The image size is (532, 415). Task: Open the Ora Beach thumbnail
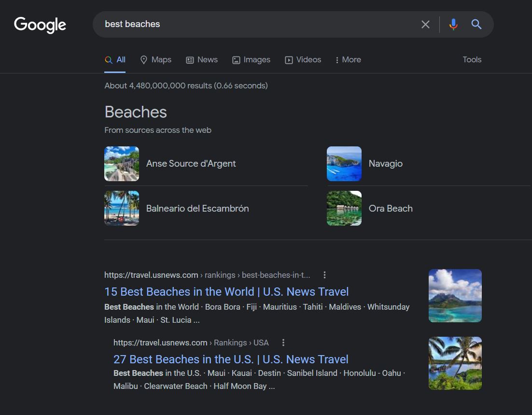[344, 208]
